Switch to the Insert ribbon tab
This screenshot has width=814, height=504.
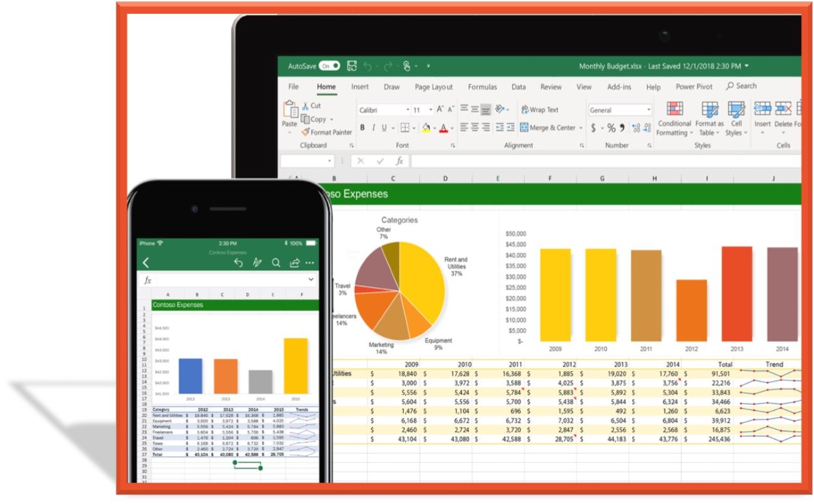coord(360,87)
